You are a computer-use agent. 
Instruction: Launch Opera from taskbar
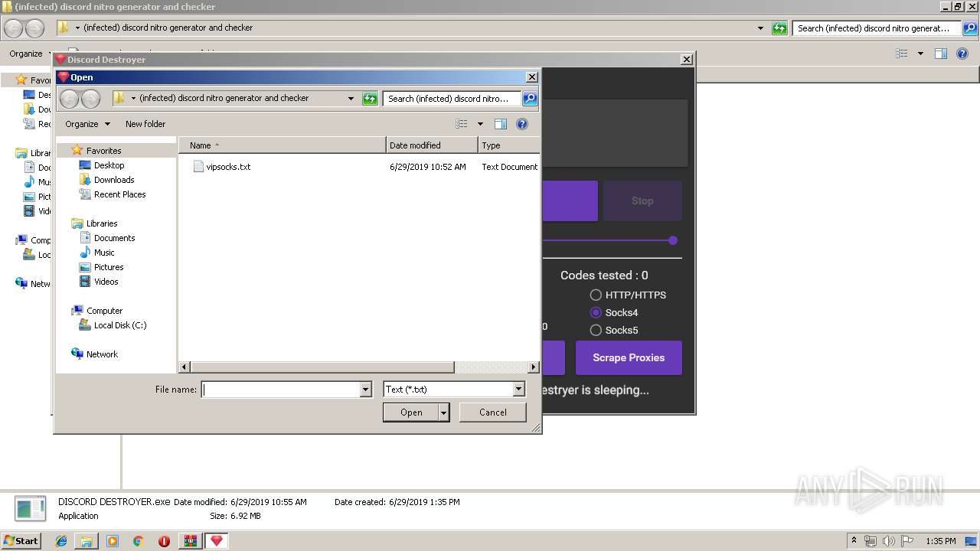(x=164, y=541)
